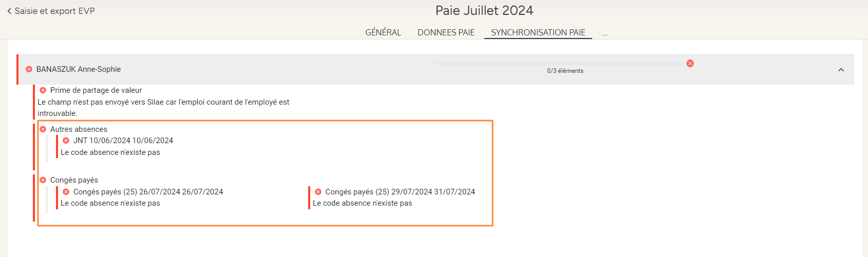Click error icon for Congés payés 26/07/2024
868x257 pixels.
[x=66, y=192]
